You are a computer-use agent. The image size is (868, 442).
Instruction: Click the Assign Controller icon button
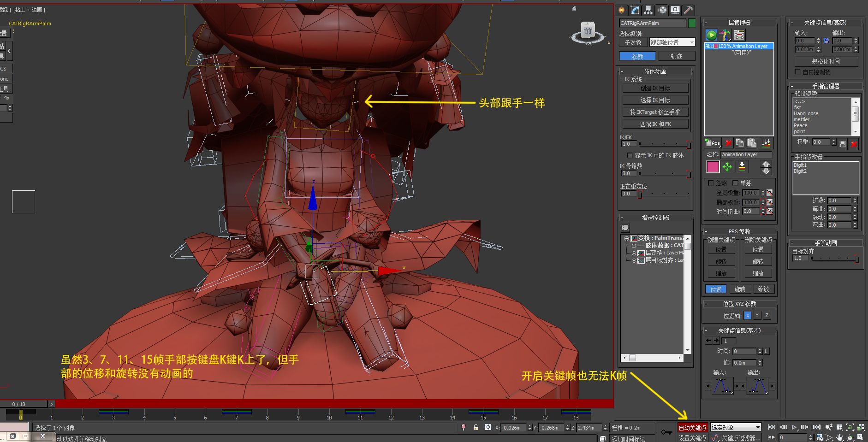tap(625, 228)
